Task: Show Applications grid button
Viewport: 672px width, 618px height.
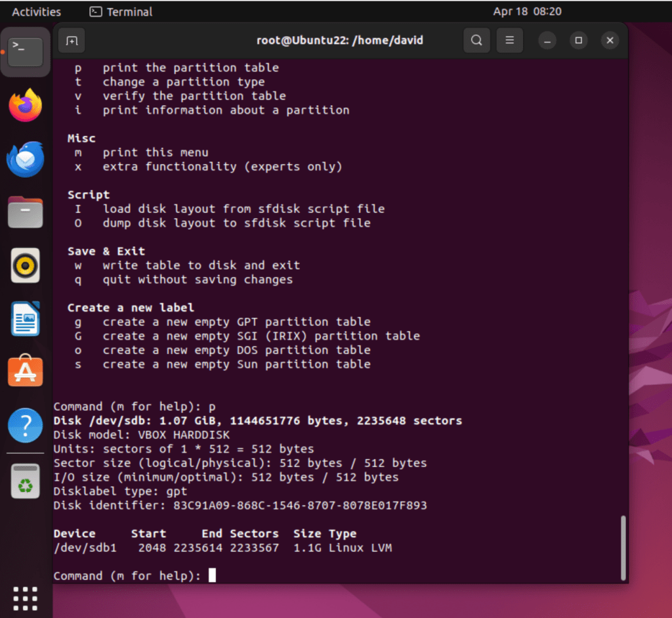Action: 26,598
